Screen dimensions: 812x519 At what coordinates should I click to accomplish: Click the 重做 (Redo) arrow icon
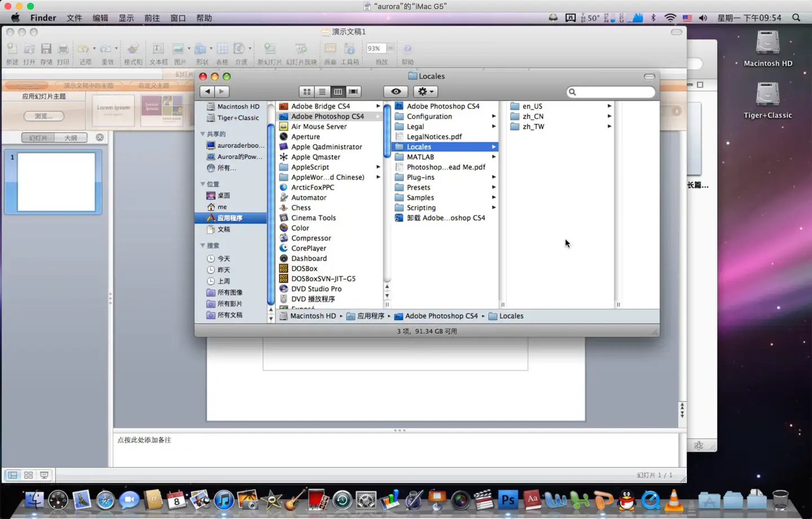pyautogui.click(x=105, y=49)
